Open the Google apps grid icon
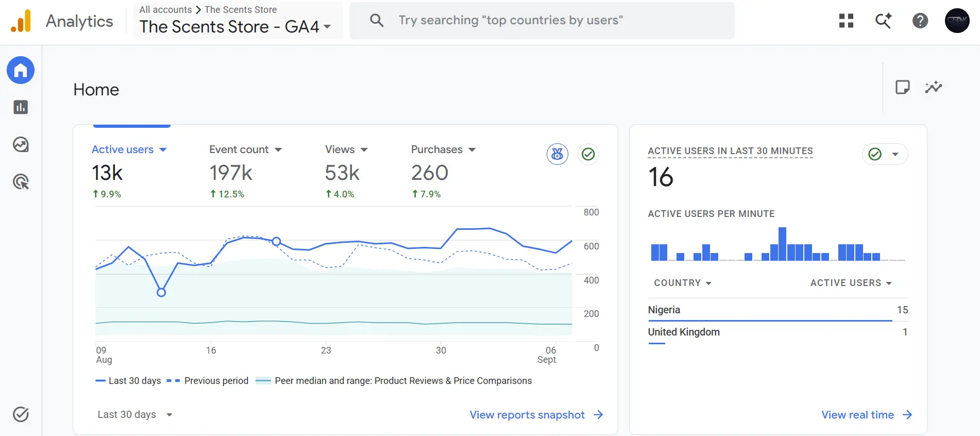The image size is (980, 436). (846, 21)
